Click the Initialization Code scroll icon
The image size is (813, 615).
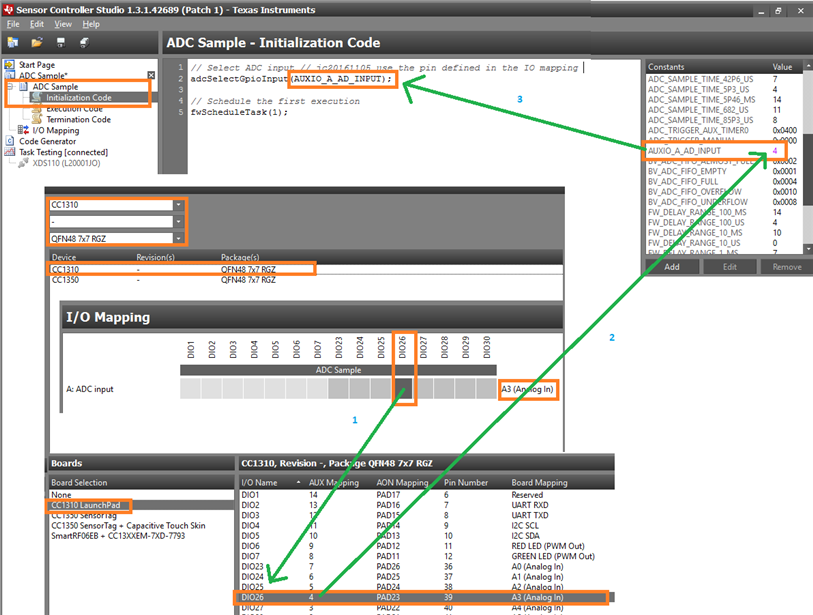click(36, 97)
